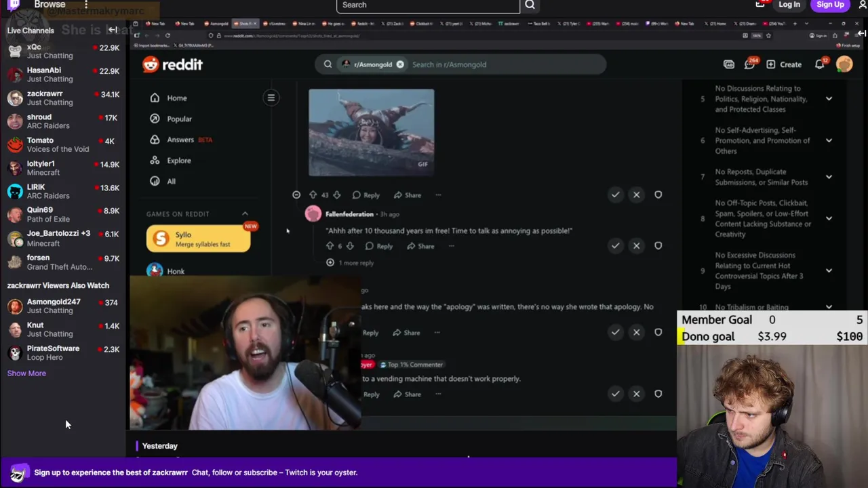
Task: Open Popular in Reddit sidebar
Action: [179, 119]
